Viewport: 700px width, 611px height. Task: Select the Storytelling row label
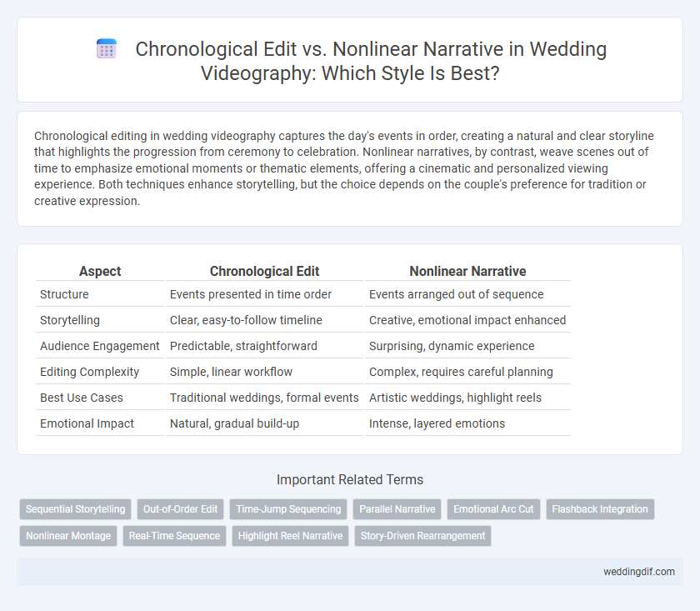point(70,320)
